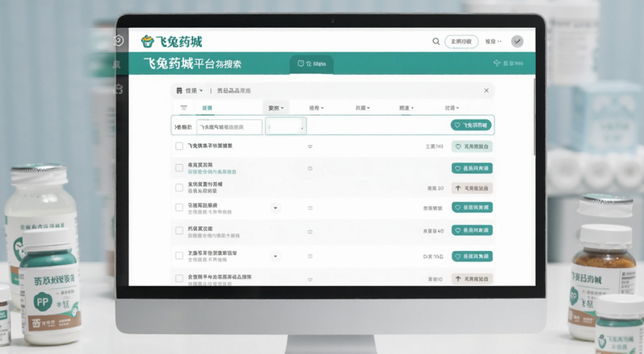Open the empty combo box beside keyword field
The image size is (644, 354).
pos(286,126)
